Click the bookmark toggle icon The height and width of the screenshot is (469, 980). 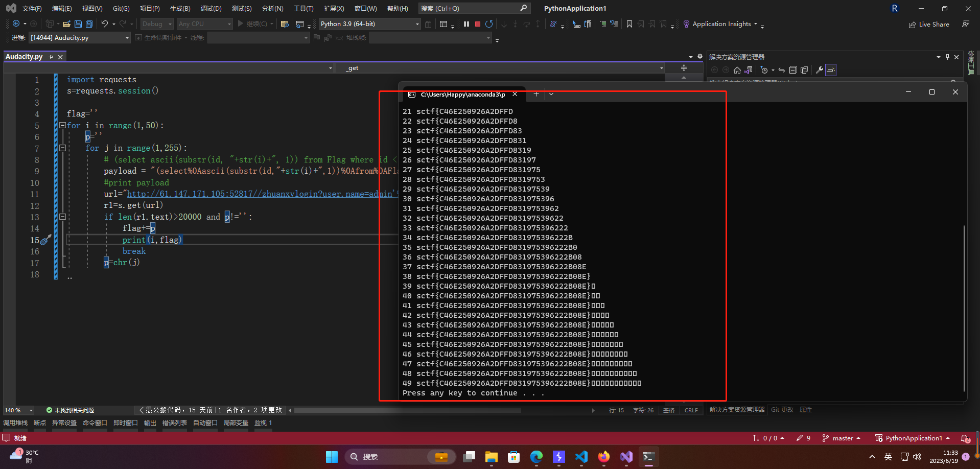click(629, 24)
